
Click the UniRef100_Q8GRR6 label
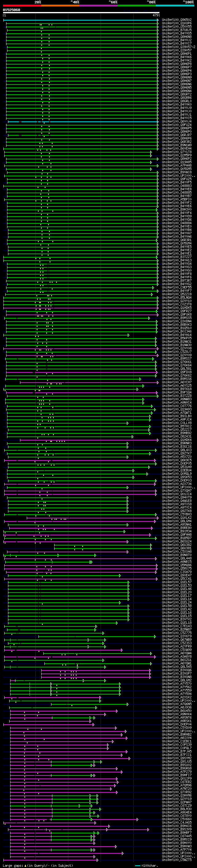(177, 98)
